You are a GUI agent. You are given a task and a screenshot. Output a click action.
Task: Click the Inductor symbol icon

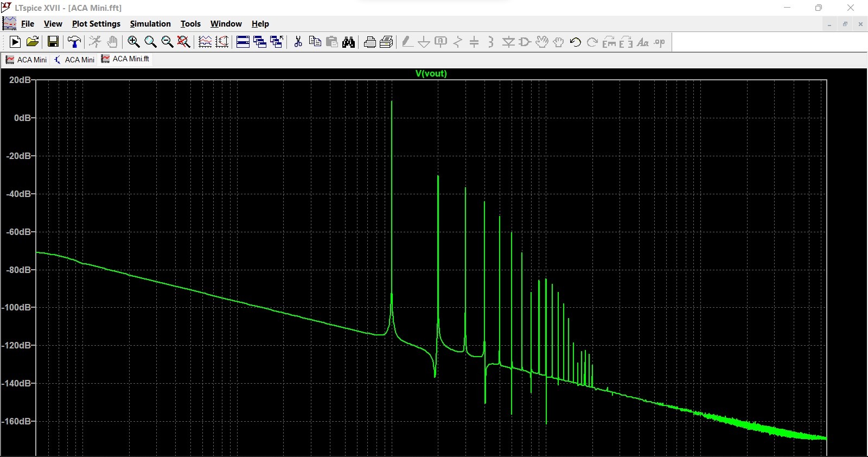point(491,42)
